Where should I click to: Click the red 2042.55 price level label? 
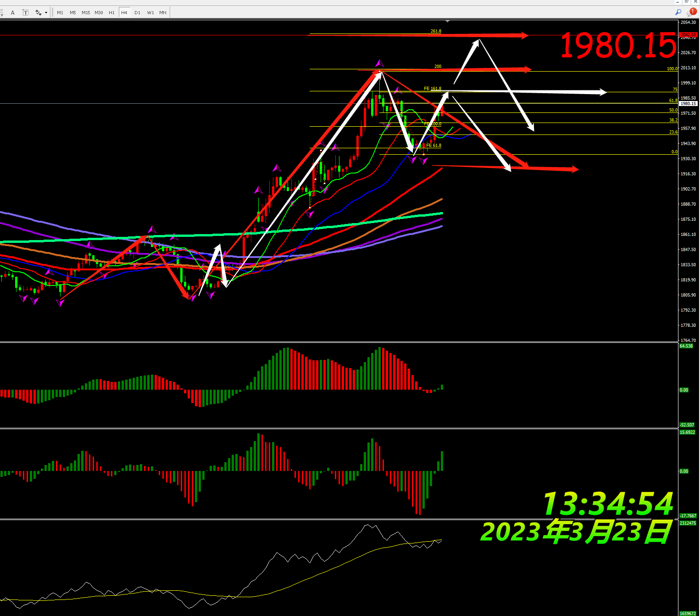point(688,35)
